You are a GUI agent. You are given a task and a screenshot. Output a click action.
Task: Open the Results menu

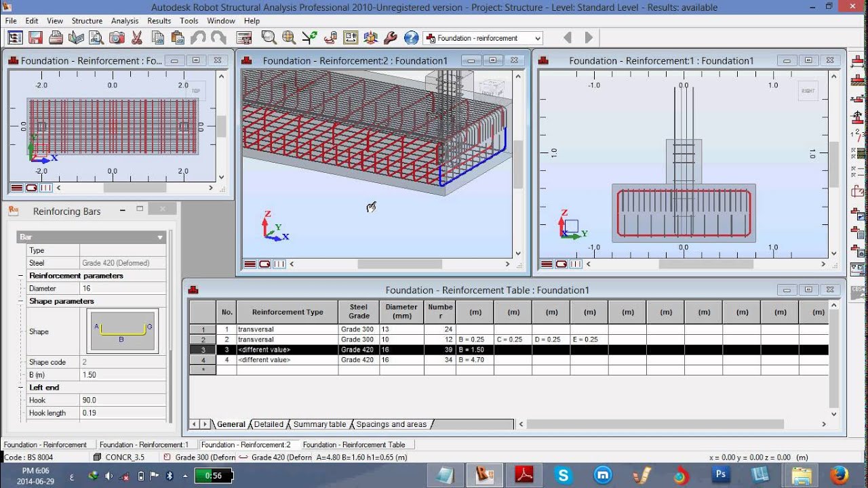(159, 21)
